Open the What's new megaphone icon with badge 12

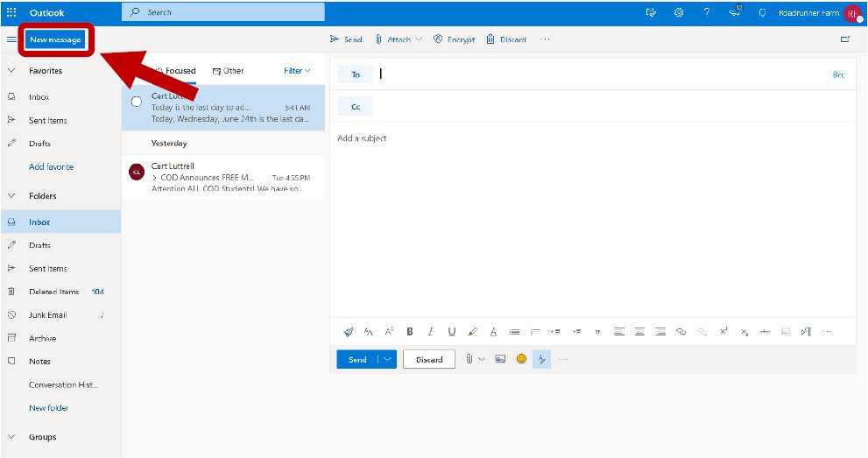735,11
